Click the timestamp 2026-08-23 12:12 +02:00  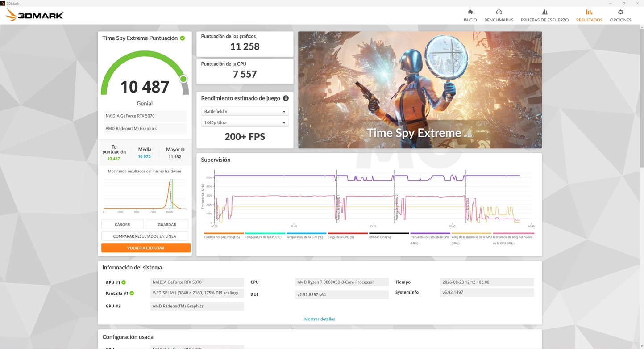487,282
